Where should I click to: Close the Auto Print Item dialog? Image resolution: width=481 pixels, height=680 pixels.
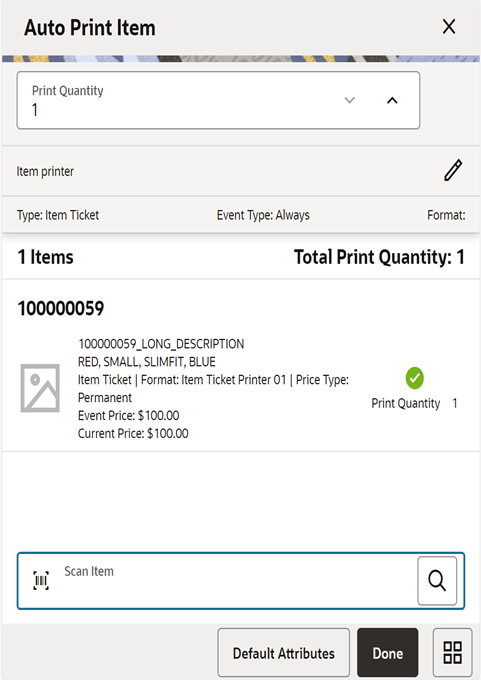point(449,26)
